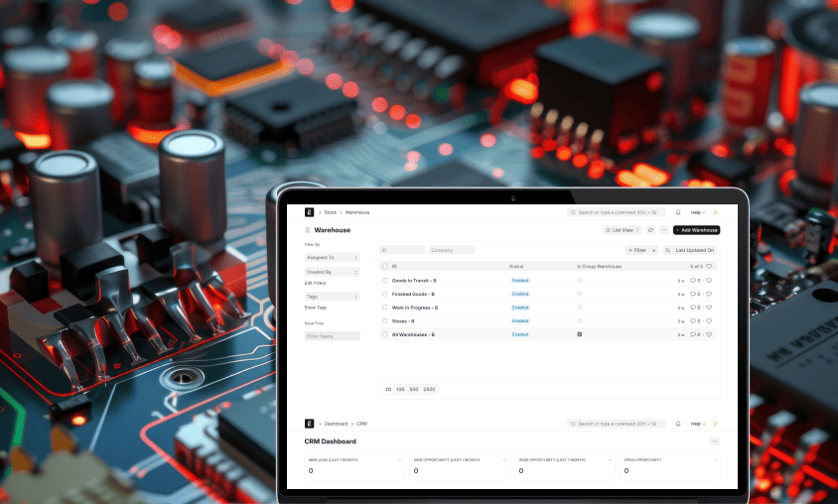
Task: Select all warehouses with header checkbox
Action: tap(385, 267)
